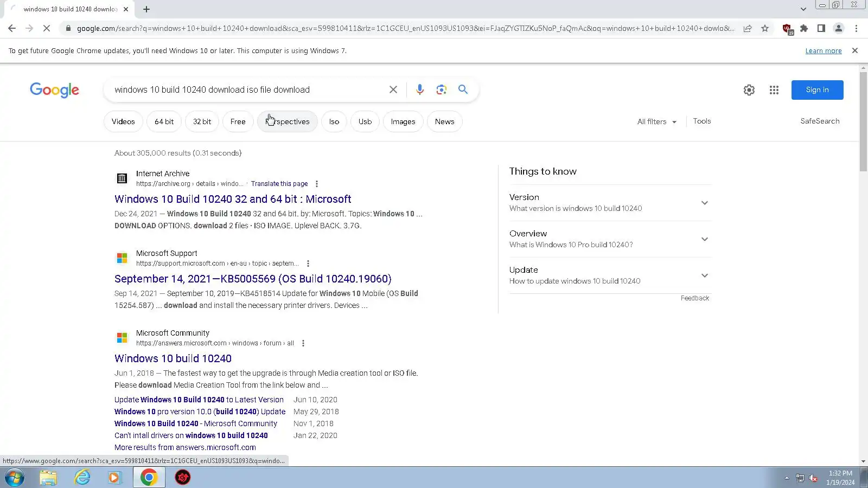This screenshot has width=868, height=488.
Task: Click the forward navigation arrow
Action: coord(29,28)
